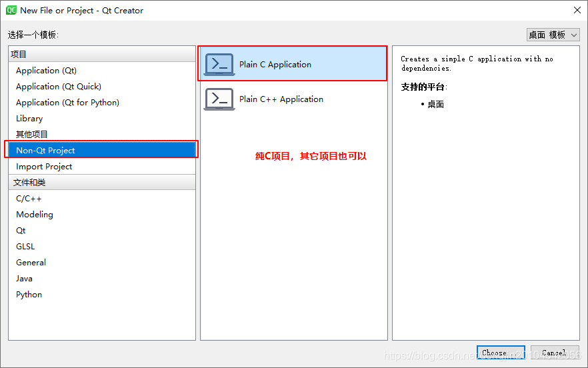This screenshot has height=368, width=588.
Task: Click the Qt Creator logo in title bar
Action: 11,10
